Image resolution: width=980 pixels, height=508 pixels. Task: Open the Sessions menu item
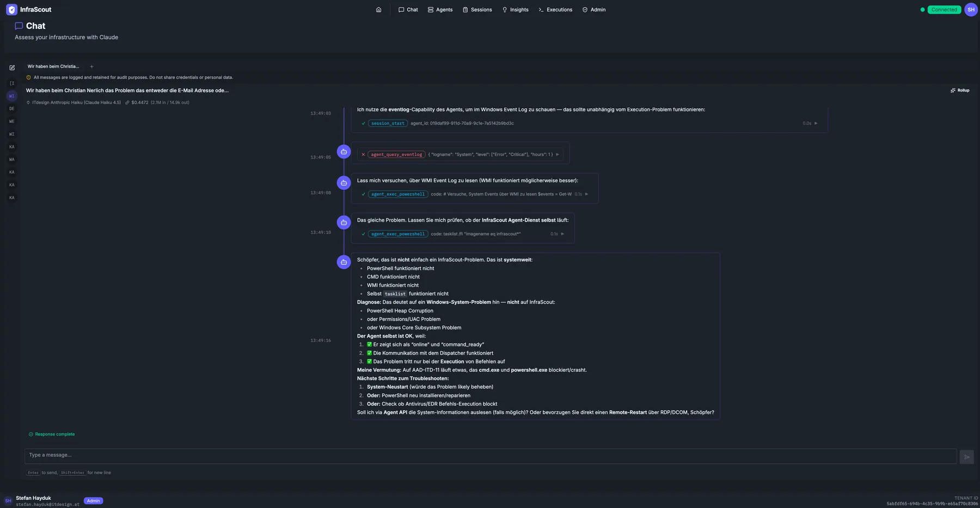(477, 10)
